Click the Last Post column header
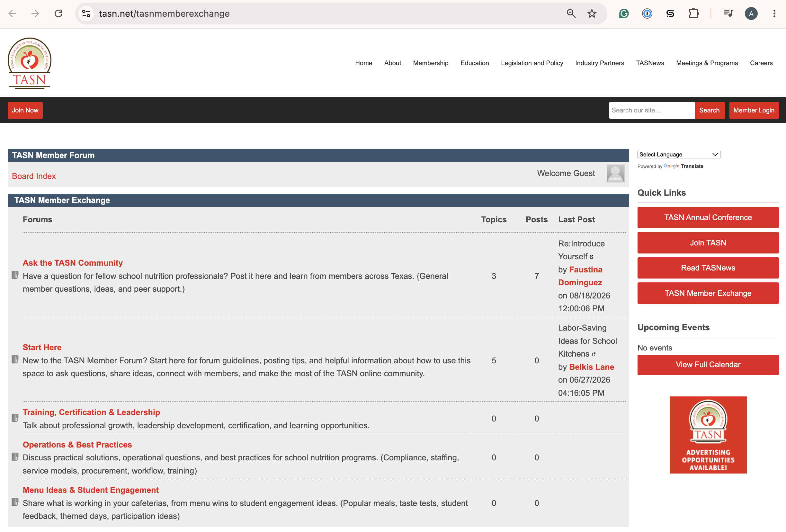 tap(576, 219)
